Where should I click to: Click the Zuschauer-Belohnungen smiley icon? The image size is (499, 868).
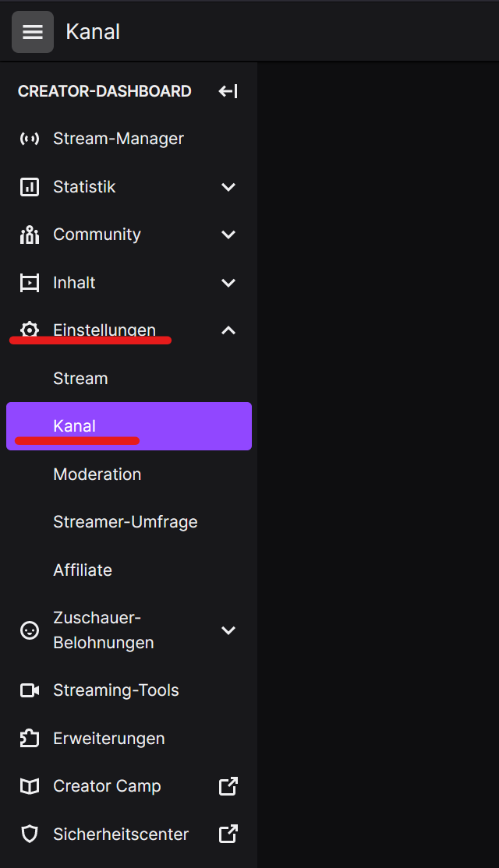(x=29, y=630)
